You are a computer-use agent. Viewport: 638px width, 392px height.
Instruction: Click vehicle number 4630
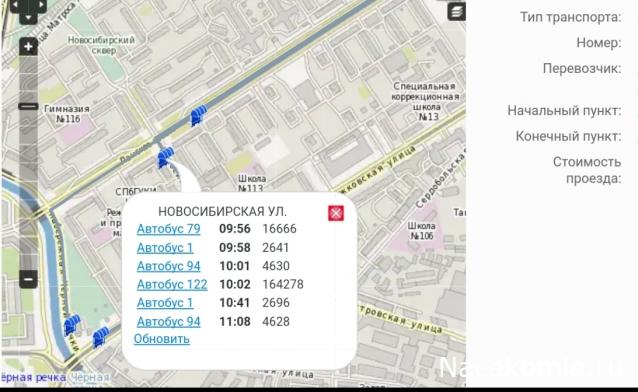pyautogui.click(x=276, y=266)
